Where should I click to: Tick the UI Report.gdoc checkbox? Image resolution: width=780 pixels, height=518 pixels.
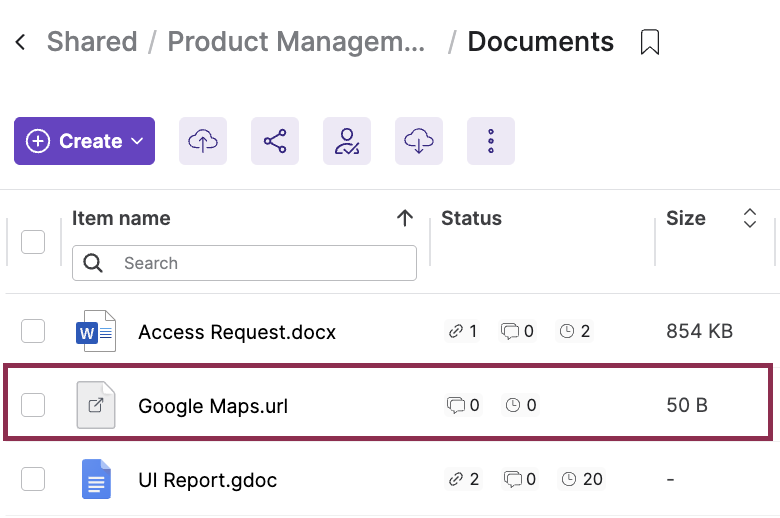[x=33, y=479]
